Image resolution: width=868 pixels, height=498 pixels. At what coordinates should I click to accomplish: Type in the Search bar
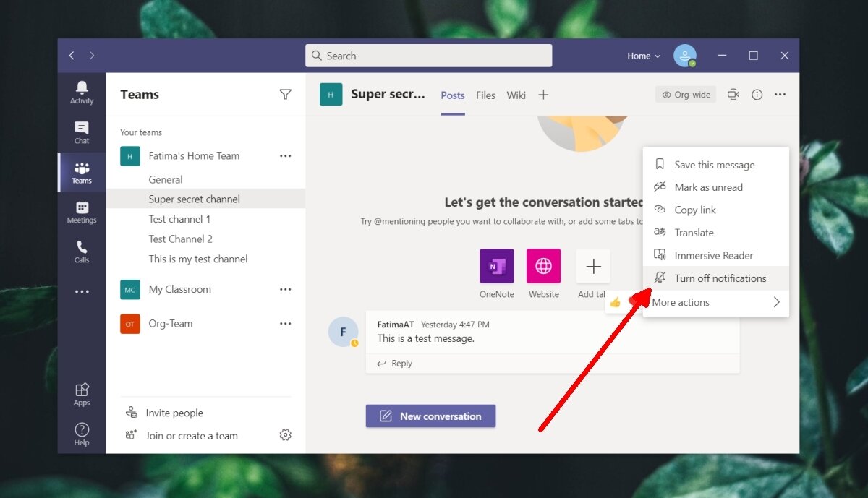pyautogui.click(x=428, y=55)
